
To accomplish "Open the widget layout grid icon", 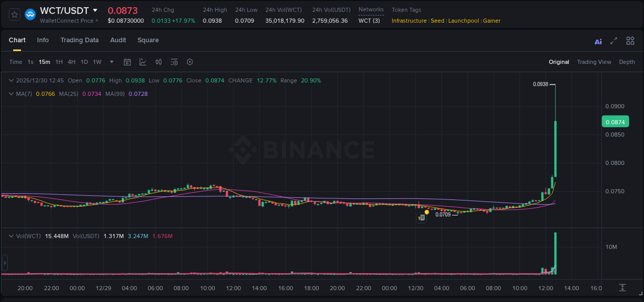I will click(x=630, y=41).
